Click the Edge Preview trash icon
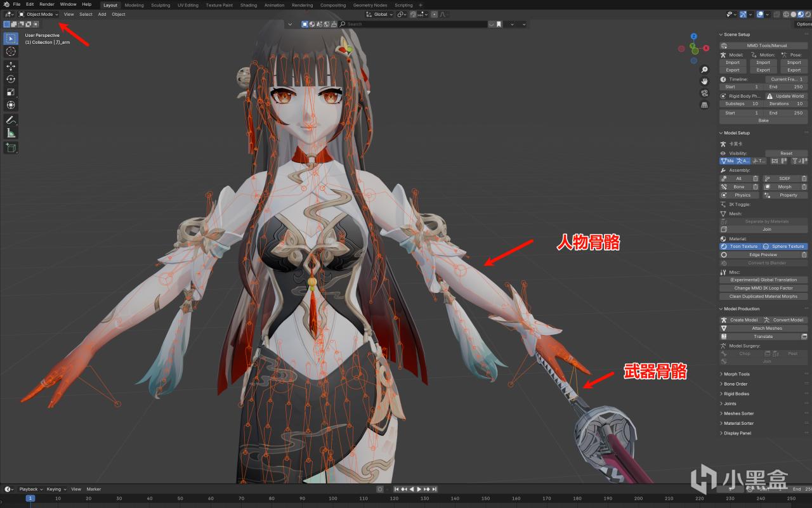The width and height of the screenshot is (812, 508). point(804,255)
